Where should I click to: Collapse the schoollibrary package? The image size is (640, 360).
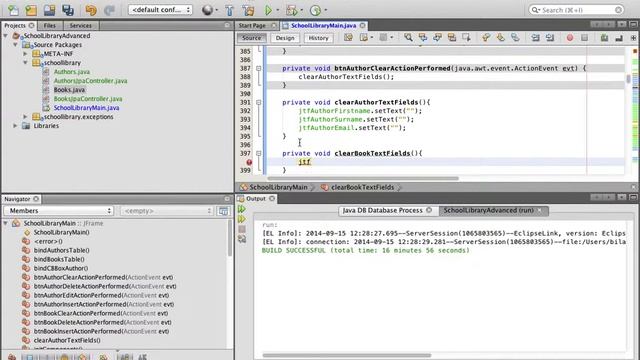coord(25,63)
